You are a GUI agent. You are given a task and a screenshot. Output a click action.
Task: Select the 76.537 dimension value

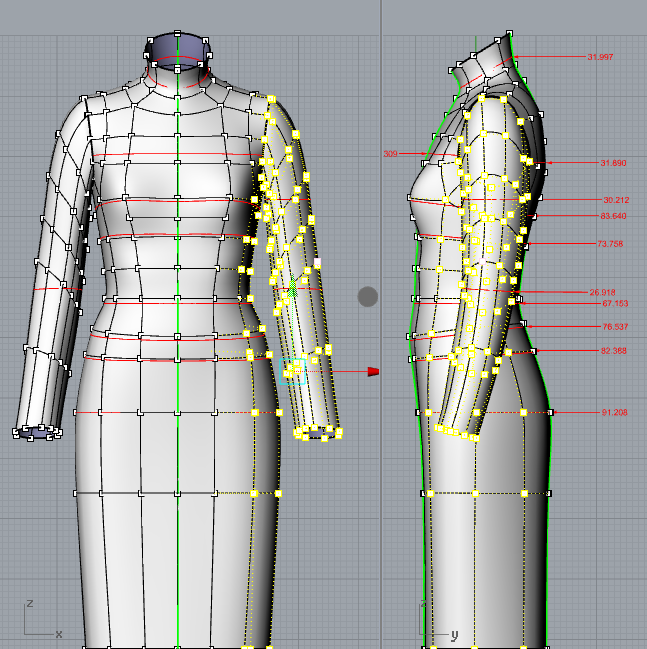click(x=615, y=327)
